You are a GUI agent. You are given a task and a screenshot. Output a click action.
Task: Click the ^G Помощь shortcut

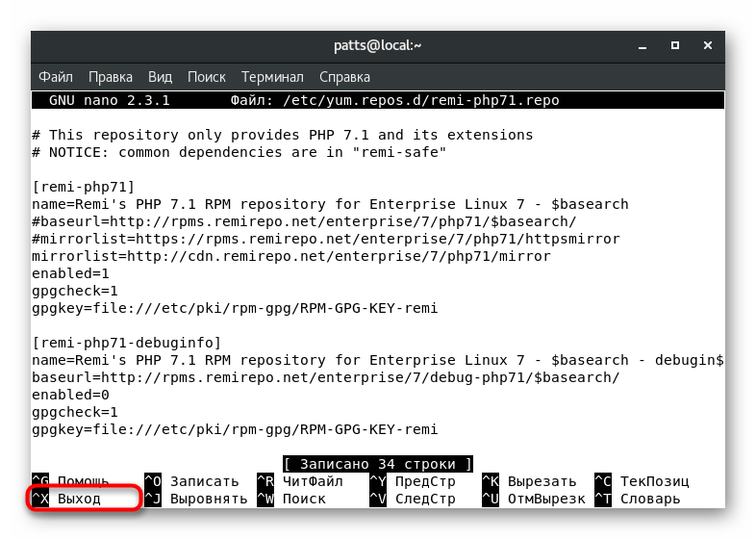point(70,481)
